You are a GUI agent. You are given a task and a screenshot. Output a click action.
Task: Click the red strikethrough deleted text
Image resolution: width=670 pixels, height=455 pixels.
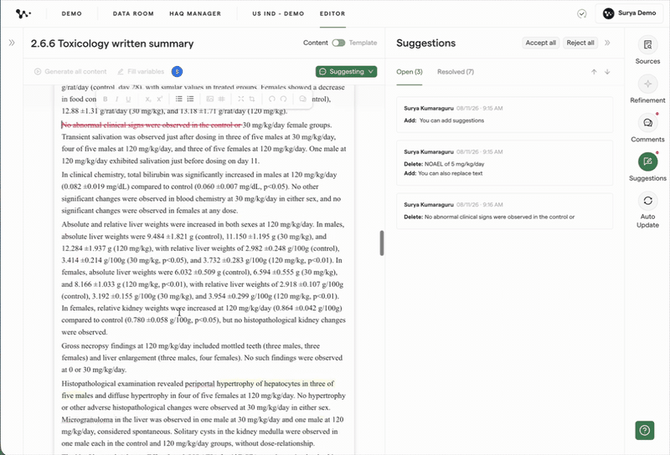point(152,125)
